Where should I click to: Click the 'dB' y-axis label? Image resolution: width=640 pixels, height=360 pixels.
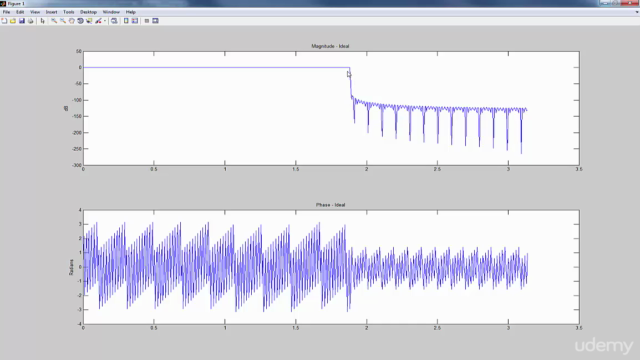tap(66, 108)
